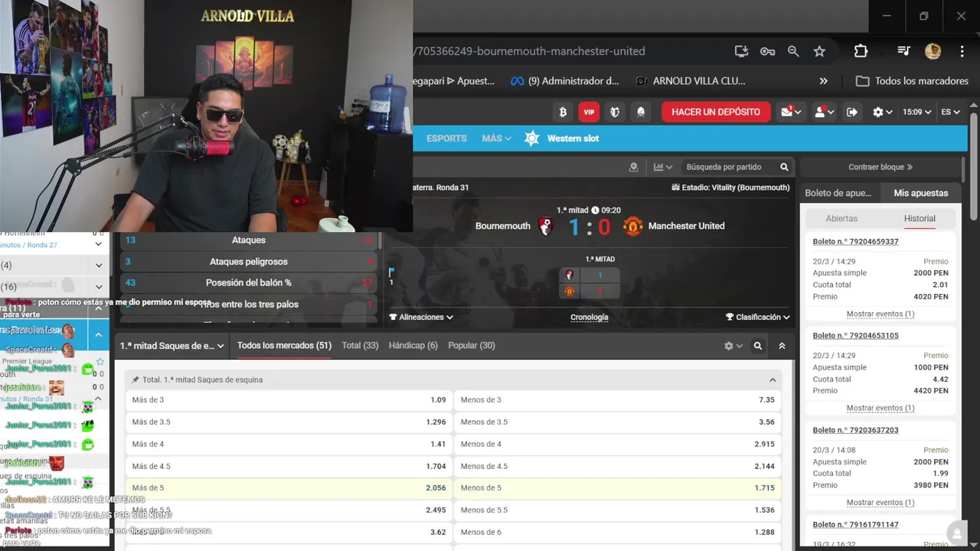
Task: Collapse all markets with double-chevron icon
Action: coord(782,346)
